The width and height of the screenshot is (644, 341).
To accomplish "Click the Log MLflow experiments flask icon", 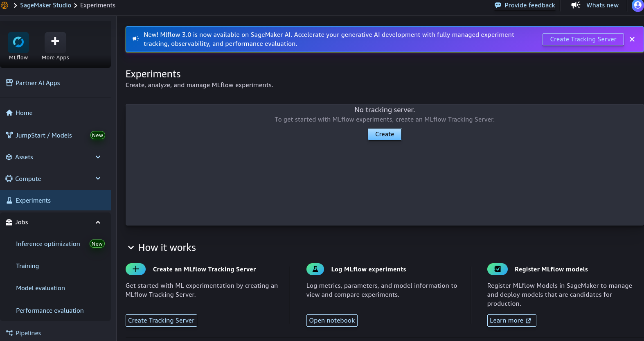I will pos(315,269).
